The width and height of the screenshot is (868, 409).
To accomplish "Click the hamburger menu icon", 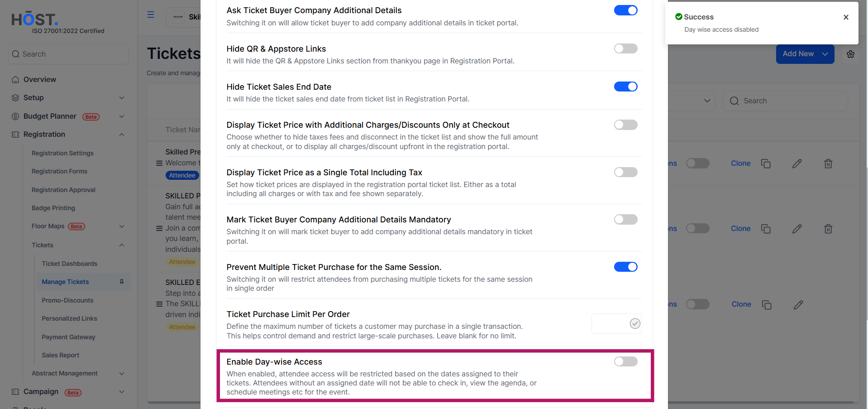I will [151, 15].
